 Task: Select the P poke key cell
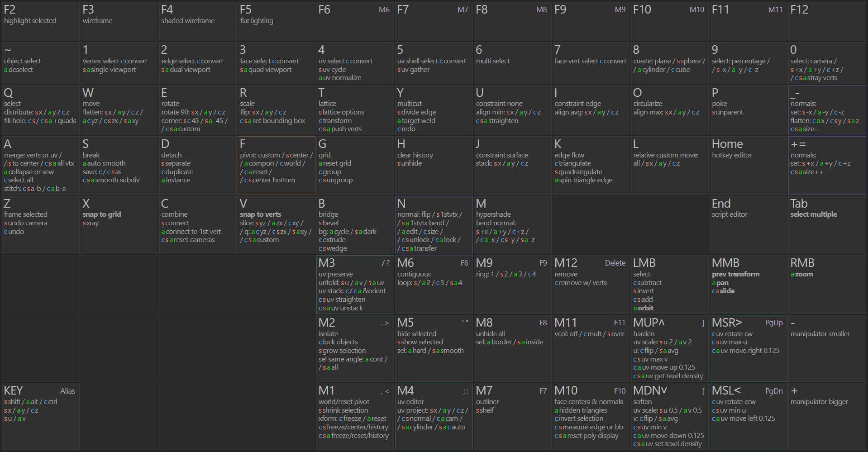[748, 109]
